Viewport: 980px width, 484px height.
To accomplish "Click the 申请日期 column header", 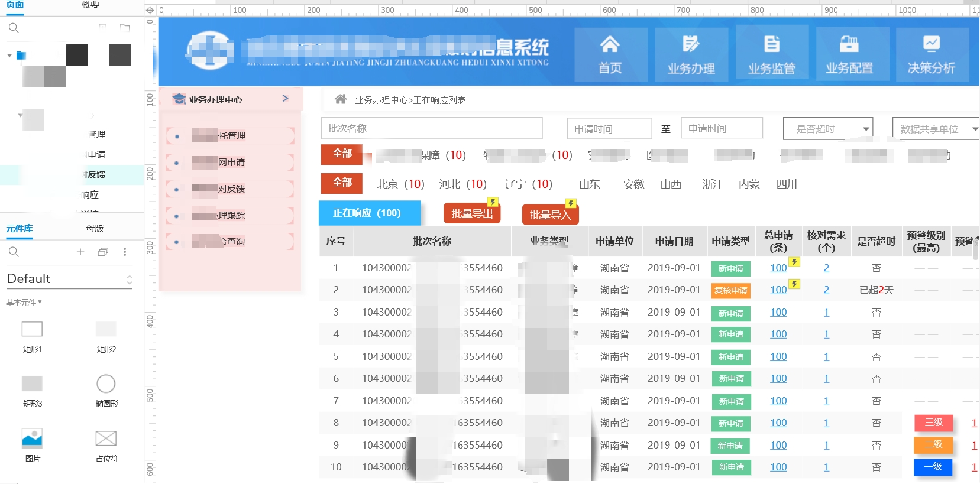I will click(674, 241).
